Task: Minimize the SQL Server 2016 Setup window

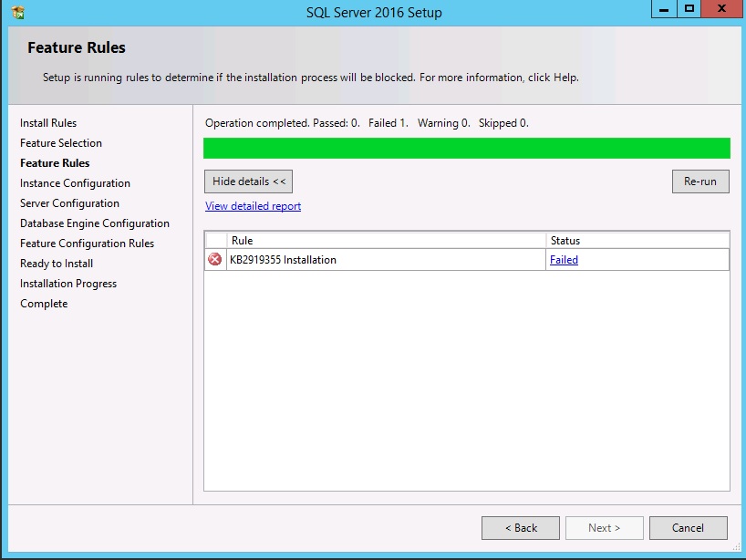Action: pyautogui.click(x=664, y=9)
